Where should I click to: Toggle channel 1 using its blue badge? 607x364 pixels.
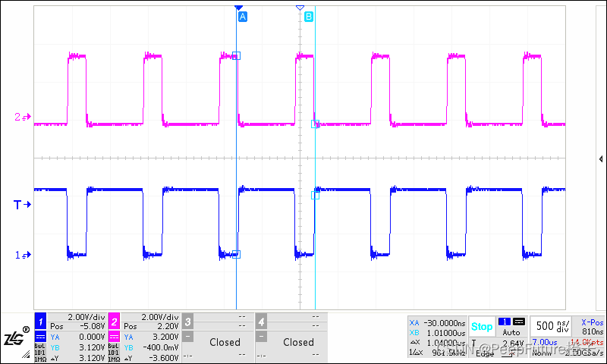[41, 322]
